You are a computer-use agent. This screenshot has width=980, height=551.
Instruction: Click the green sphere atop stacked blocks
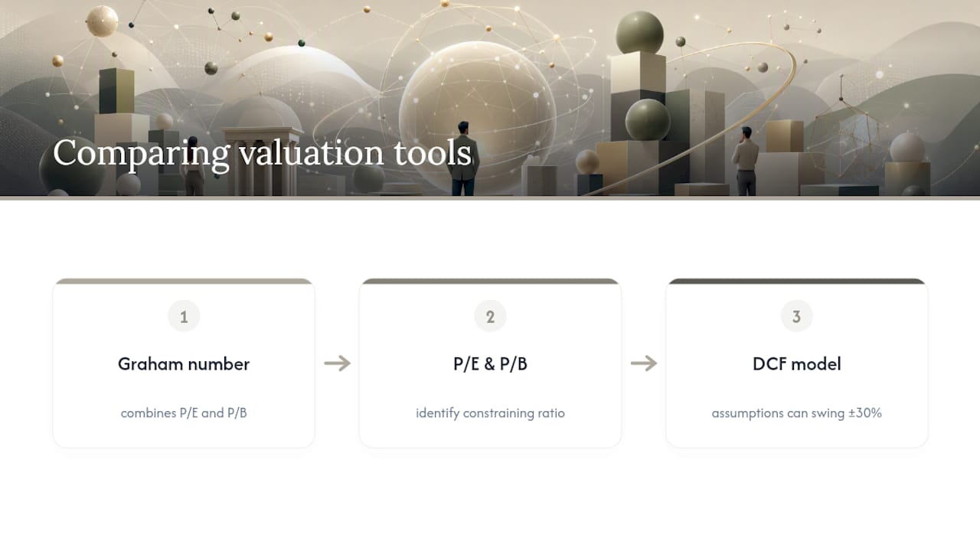[639, 33]
